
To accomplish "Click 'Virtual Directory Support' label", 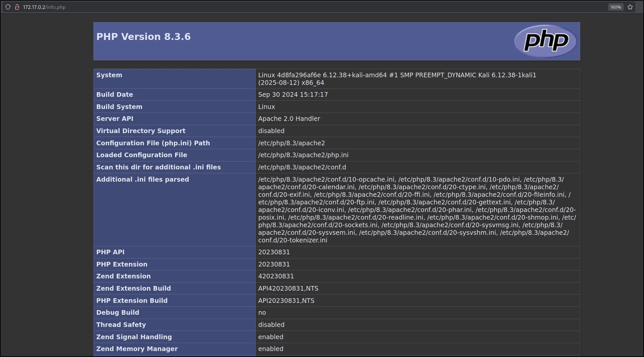I will click(141, 131).
